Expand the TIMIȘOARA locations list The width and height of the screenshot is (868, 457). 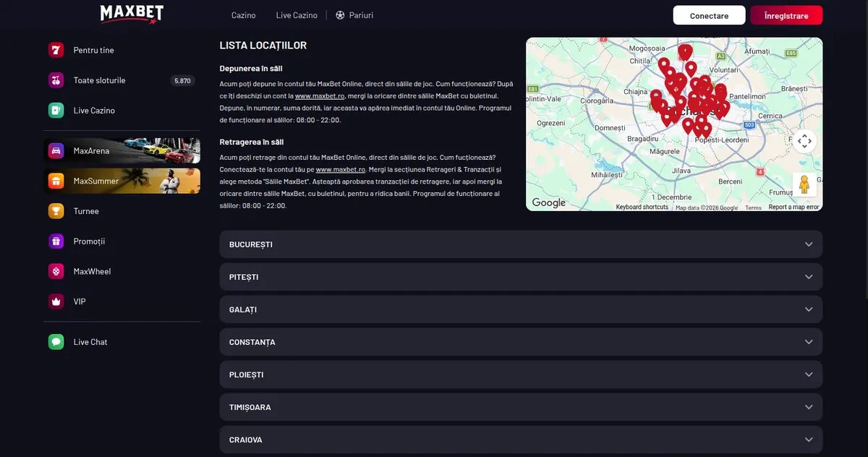point(521,407)
